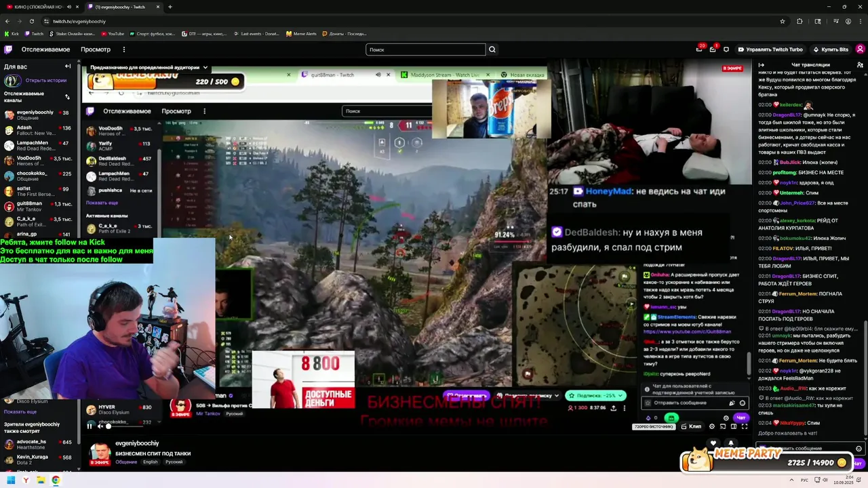Toggle notifications bell for channel

730,443
